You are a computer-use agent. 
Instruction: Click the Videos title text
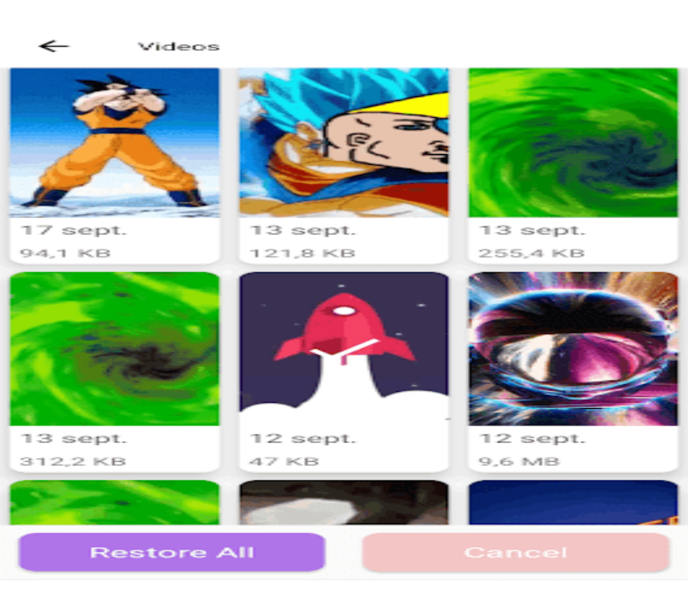(x=179, y=46)
